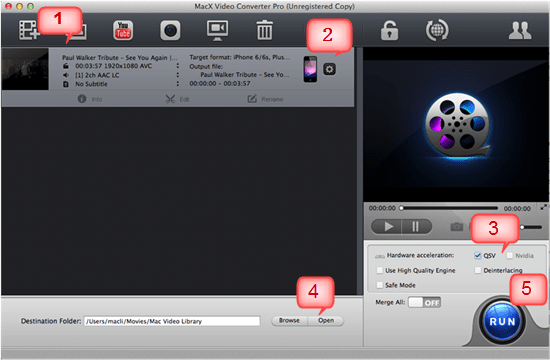This screenshot has height=360, width=550.
Task: Launch the screen recorder tool
Action: (x=217, y=31)
